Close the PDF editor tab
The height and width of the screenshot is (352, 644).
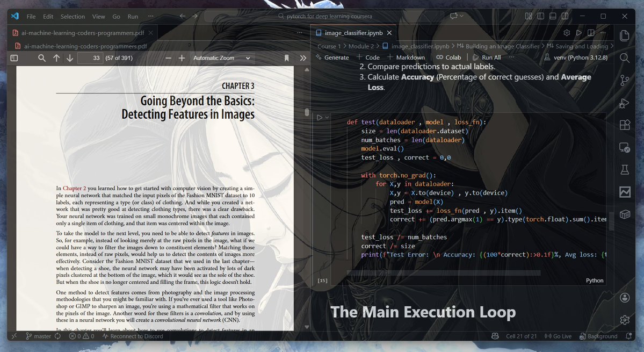(x=151, y=33)
